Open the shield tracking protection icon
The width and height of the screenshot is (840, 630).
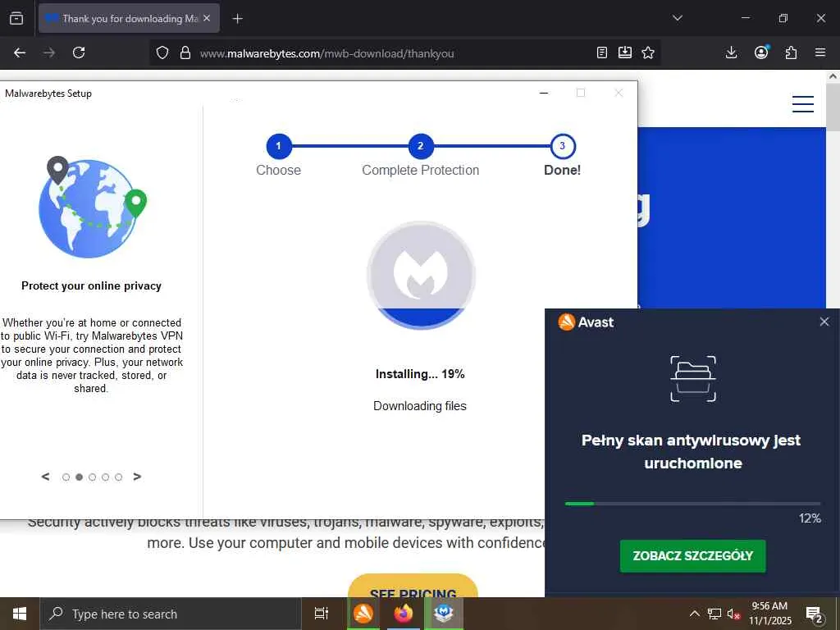click(162, 52)
